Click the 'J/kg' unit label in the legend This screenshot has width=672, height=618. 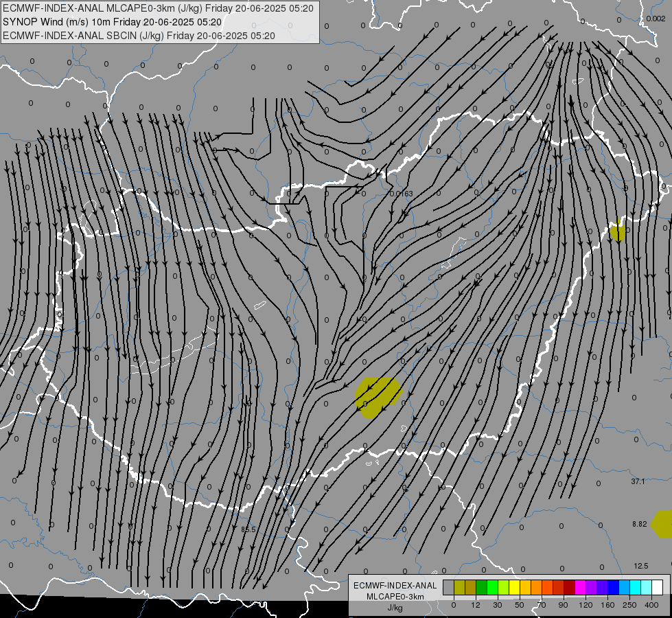395,608
